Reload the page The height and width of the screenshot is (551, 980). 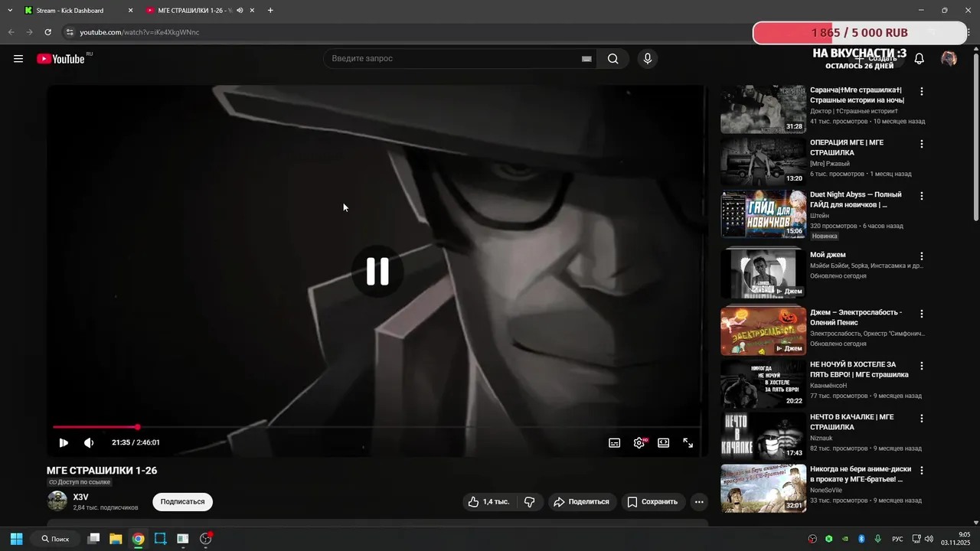tap(47, 32)
